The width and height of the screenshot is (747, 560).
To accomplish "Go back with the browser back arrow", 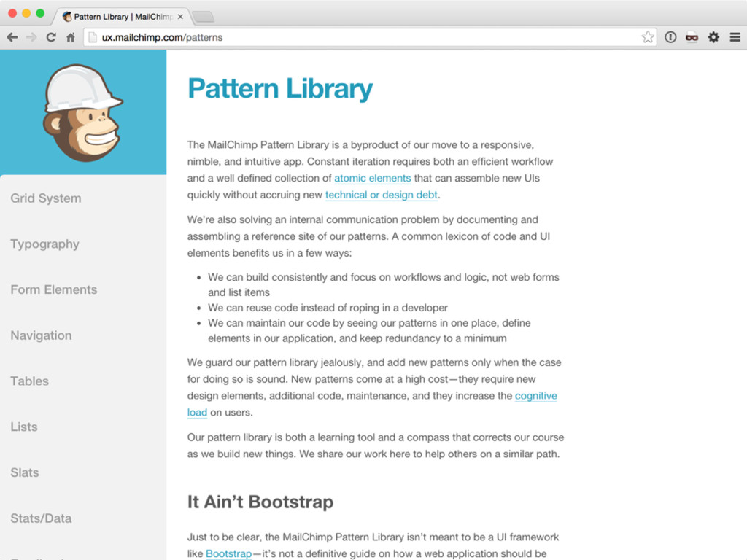I will [x=12, y=37].
